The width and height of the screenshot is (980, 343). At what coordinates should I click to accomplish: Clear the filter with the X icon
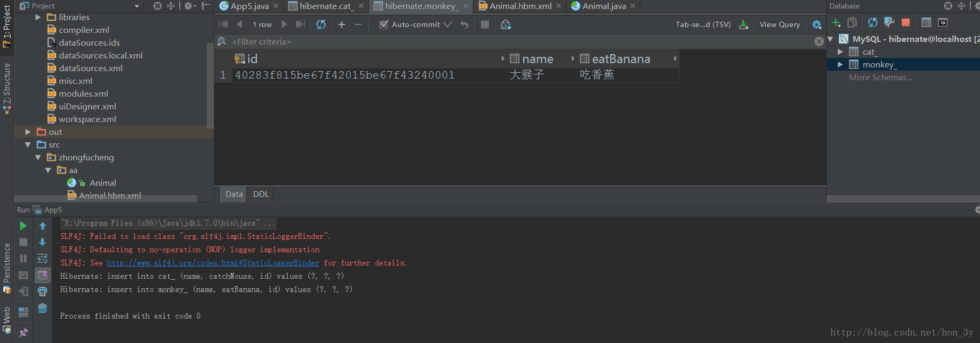click(x=819, y=41)
